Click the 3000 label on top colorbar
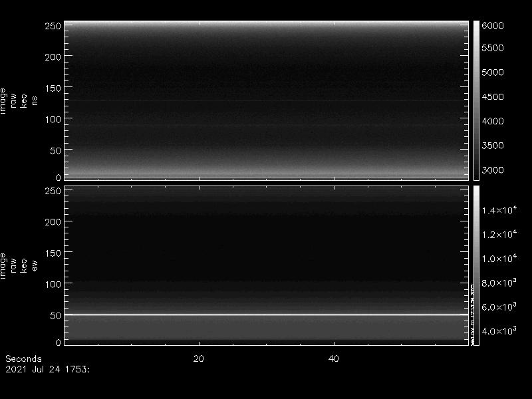532x399 pixels. pyautogui.click(x=493, y=170)
